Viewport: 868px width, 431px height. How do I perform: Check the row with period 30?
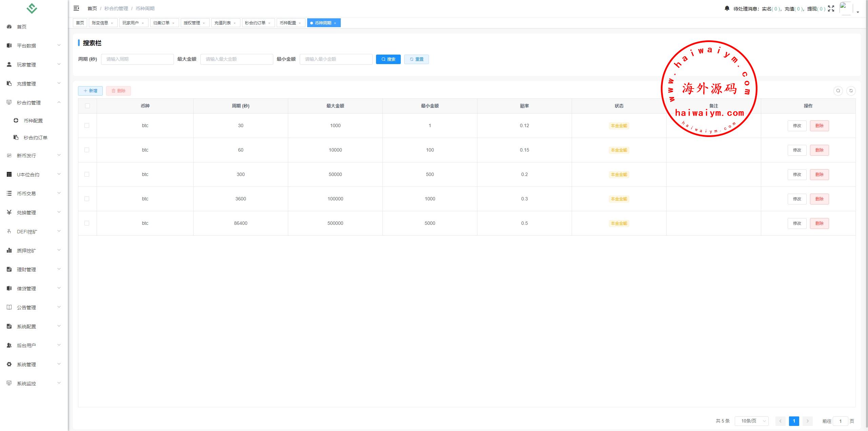[87, 125]
